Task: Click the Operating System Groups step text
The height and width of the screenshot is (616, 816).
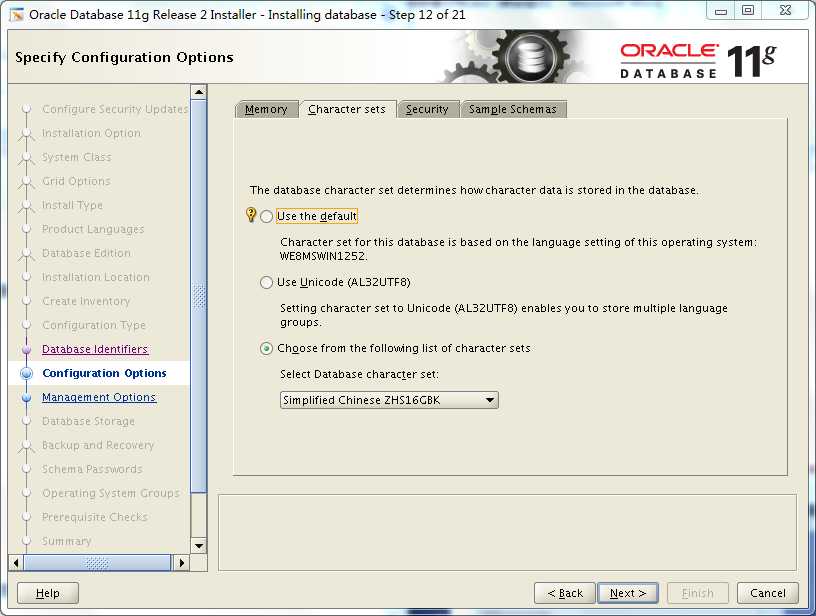Action: [x=111, y=493]
